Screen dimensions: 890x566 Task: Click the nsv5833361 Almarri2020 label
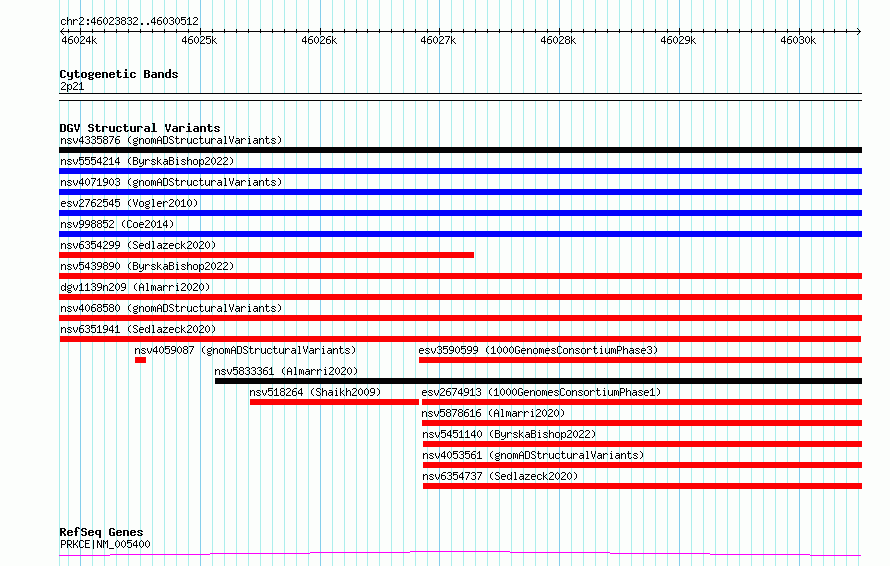pyautogui.click(x=286, y=371)
